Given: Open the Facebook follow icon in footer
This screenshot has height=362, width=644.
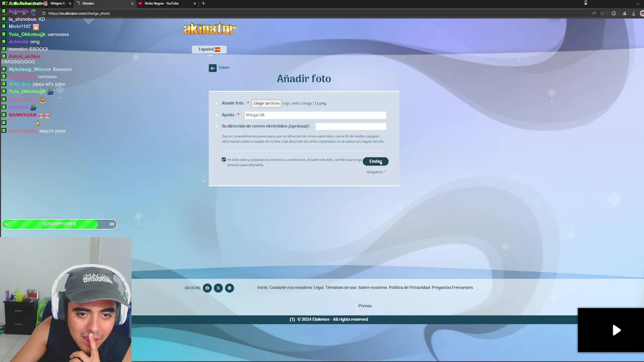Looking at the screenshot, I should point(207,288).
